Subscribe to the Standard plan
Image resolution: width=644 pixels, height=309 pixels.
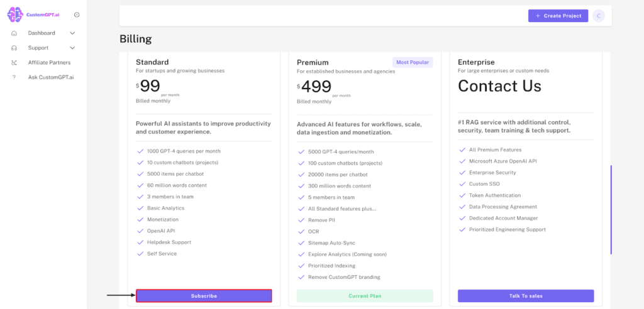pyautogui.click(x=204, y=296)
